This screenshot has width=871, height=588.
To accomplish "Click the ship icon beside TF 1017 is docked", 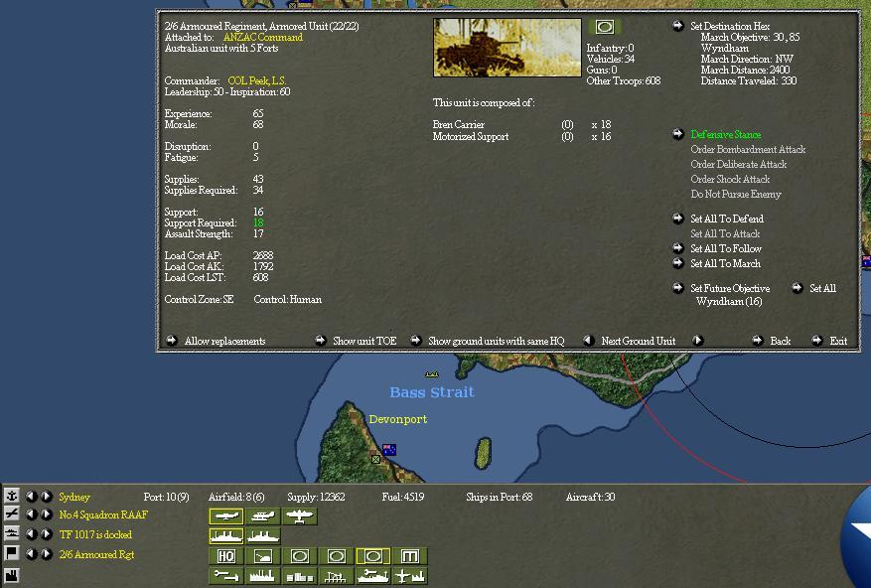I will [x=11, y=533].
